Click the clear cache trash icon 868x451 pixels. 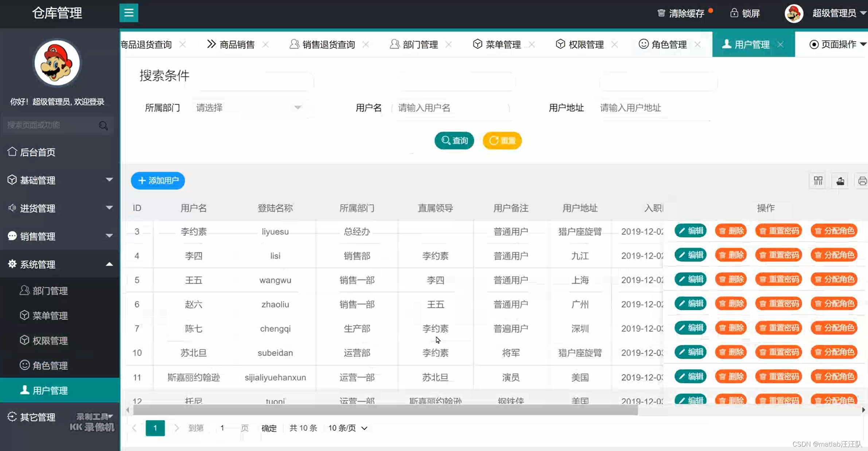coord(661,13)
